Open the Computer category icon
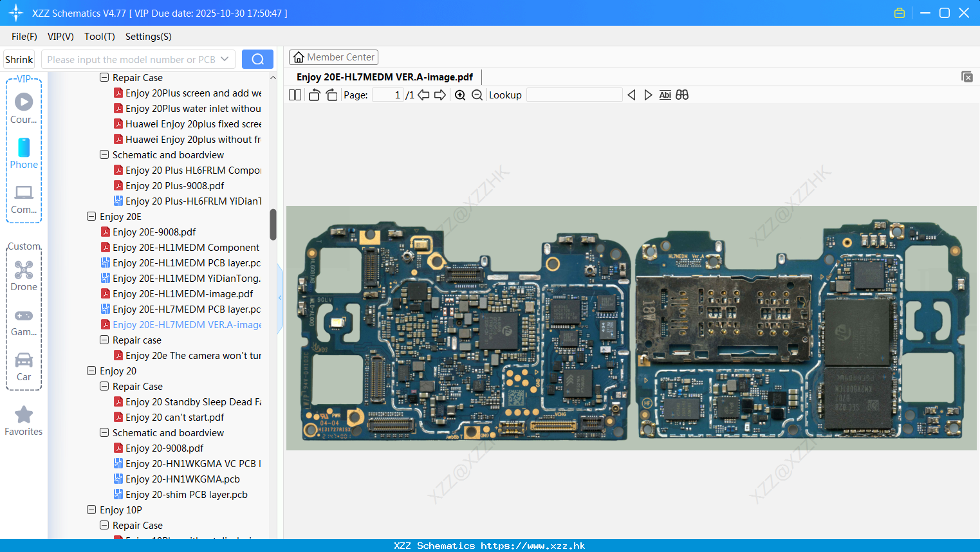The width and height of the screenshot is (980, 552). [x=24, y=192]
